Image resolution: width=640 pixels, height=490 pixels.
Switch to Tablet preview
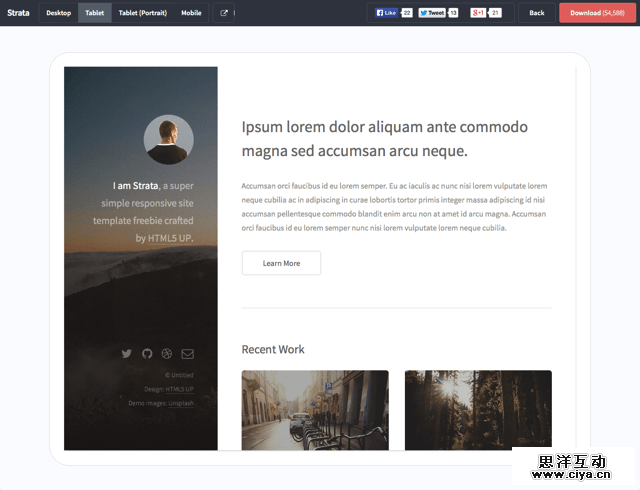click(94, 13)
